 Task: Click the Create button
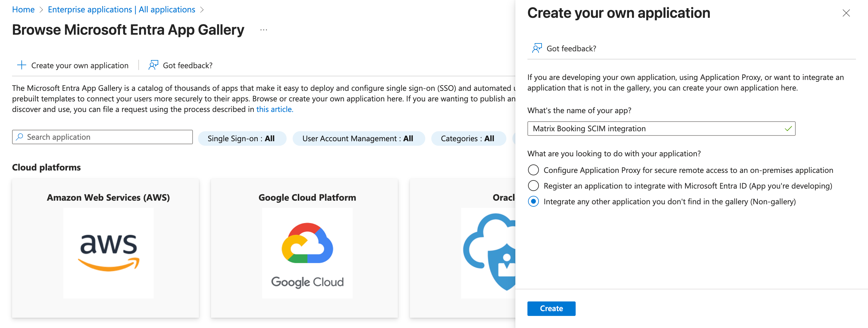(551, 308)
